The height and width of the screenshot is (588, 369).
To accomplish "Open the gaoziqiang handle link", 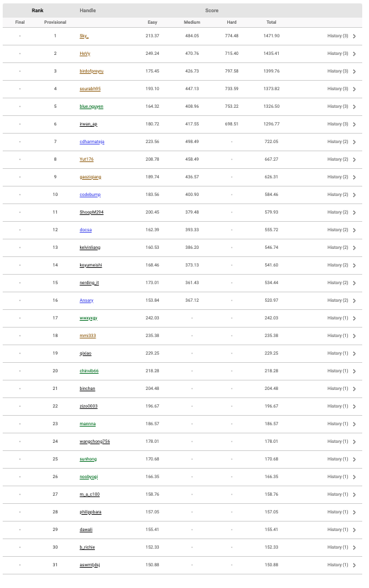I will coord(90,177).
